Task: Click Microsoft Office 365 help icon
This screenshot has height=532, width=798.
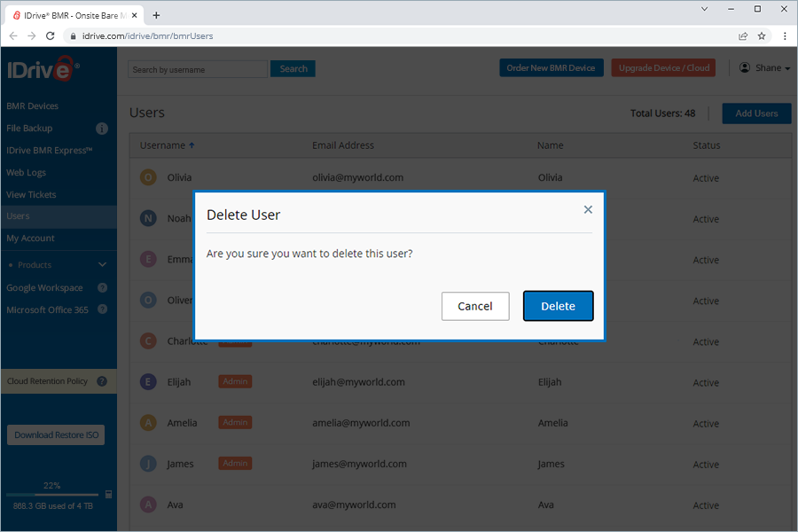Action: tap(102, 309)
